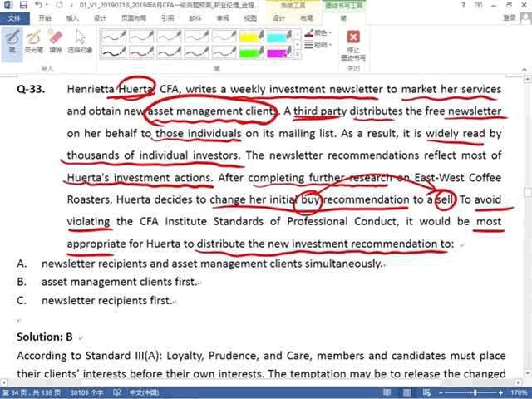Switch to Print Layout view icon
This screenshot has height=399, width=532.
pos(406,393)
